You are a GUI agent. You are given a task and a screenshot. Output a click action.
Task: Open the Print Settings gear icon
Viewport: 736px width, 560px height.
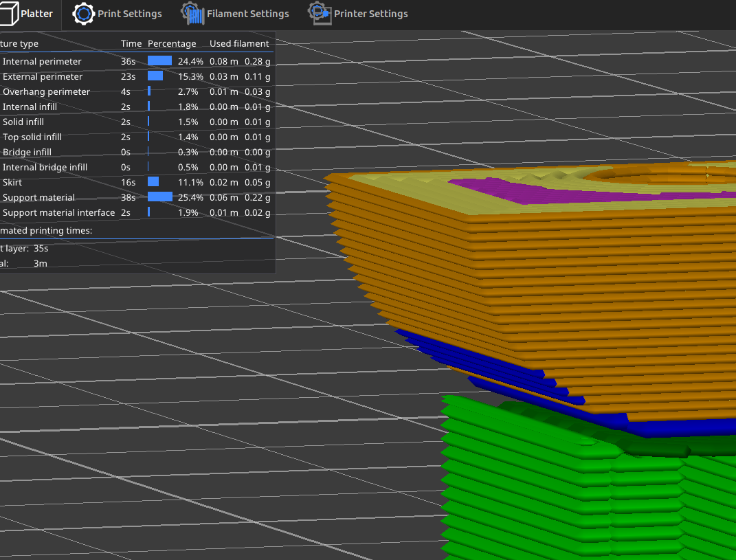pos(83,14)
